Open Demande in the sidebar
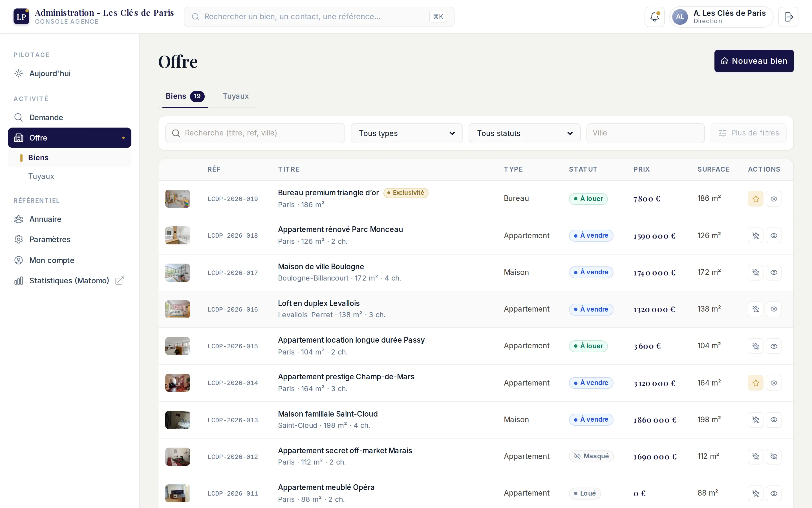The width and height of the screenshot is (812, 508). 69,117
